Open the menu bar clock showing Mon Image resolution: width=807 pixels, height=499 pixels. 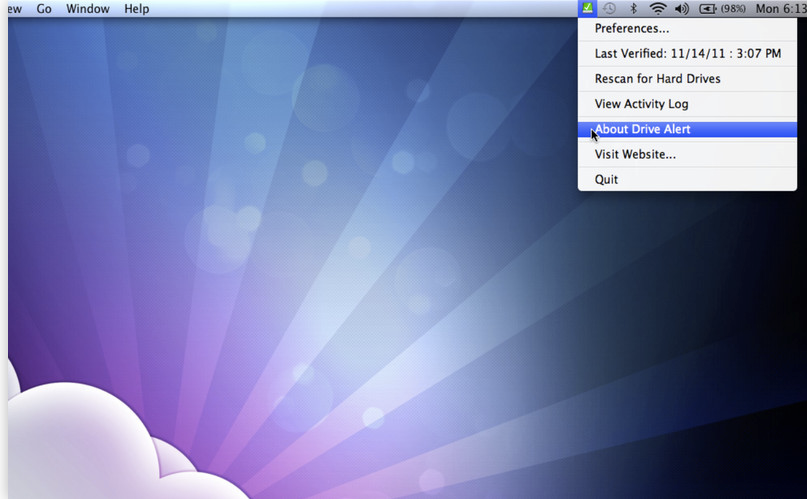(x=781, y=9)
